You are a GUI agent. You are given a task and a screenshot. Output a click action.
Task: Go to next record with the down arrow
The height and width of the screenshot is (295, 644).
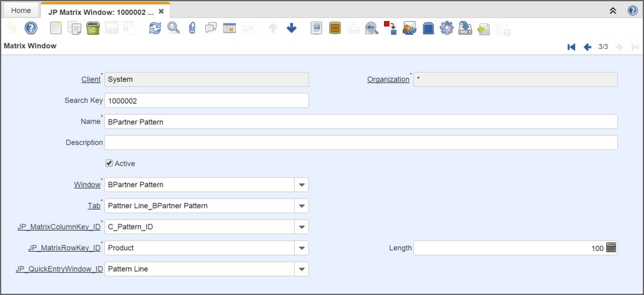point(292,29)
